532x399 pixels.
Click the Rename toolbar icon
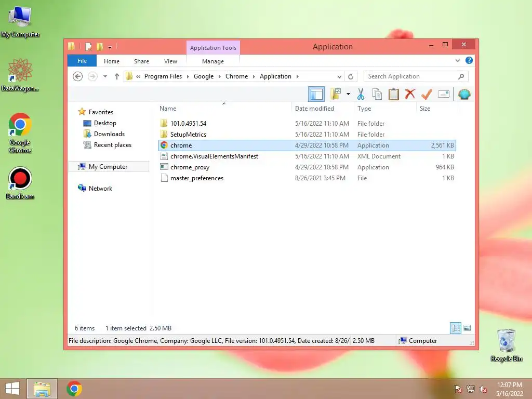pos(444,94)
